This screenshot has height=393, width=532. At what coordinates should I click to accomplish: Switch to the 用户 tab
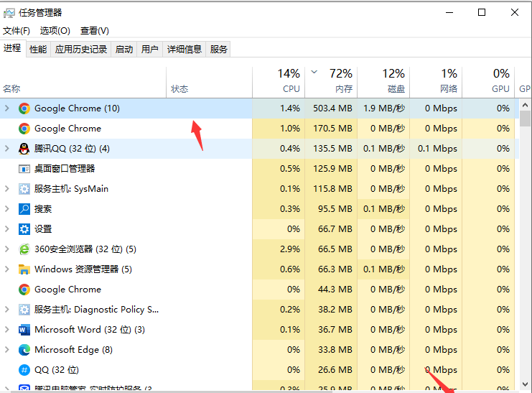tap(149, 50)
